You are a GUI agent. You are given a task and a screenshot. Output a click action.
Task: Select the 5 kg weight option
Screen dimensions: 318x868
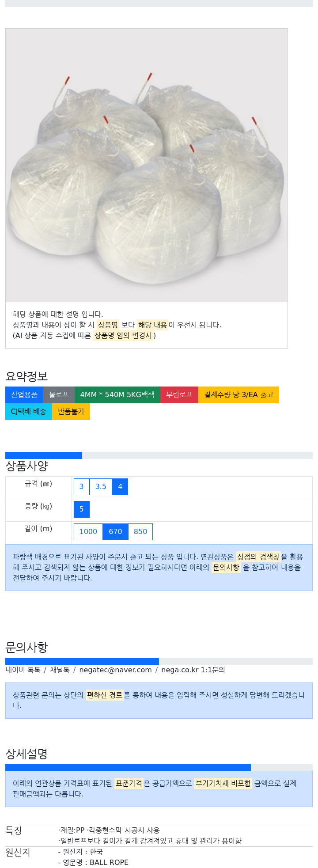coord(82,509)
